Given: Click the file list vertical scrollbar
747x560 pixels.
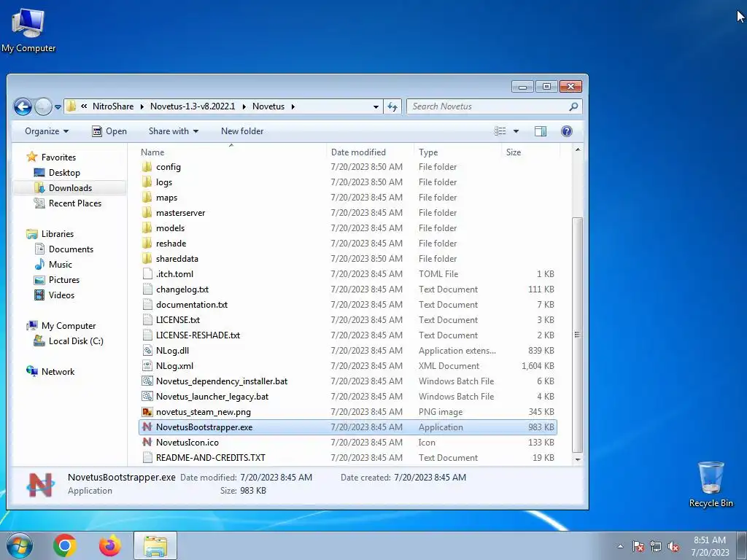Looking at the screenshot, I should tap(578, 335).
